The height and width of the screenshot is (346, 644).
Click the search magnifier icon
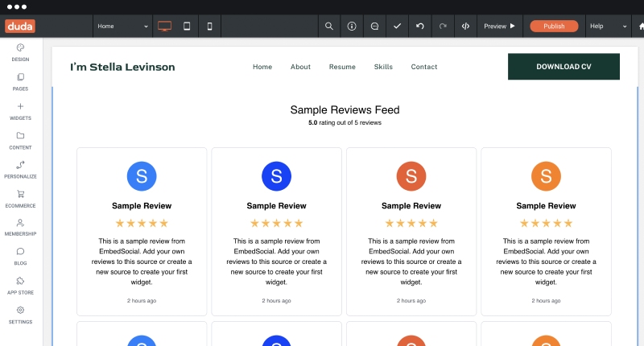point(329,27)
